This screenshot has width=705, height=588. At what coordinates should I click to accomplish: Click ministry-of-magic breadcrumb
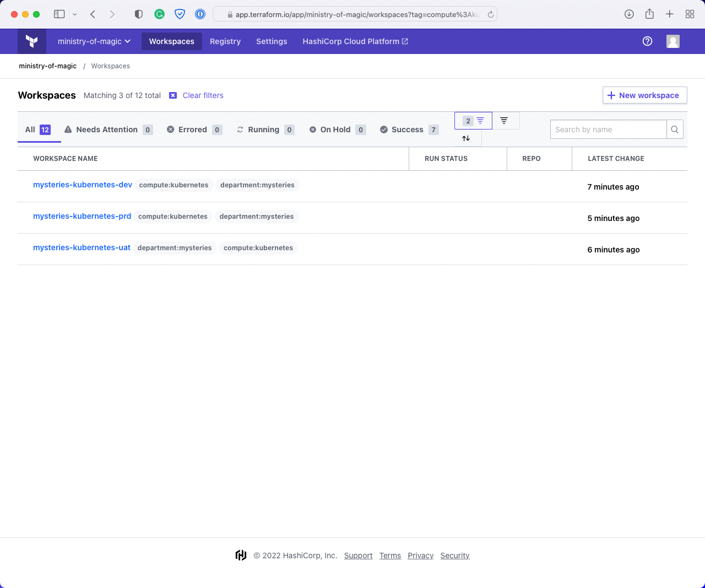point(48,66)
